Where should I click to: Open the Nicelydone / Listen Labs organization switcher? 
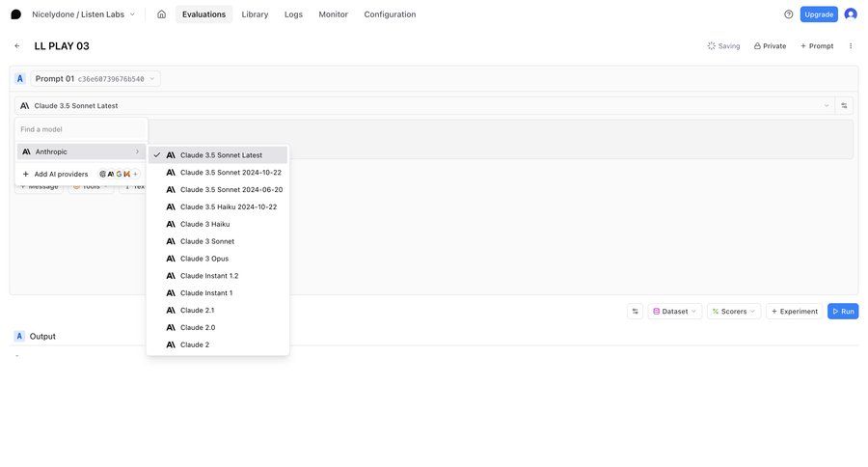coord(83,14)
